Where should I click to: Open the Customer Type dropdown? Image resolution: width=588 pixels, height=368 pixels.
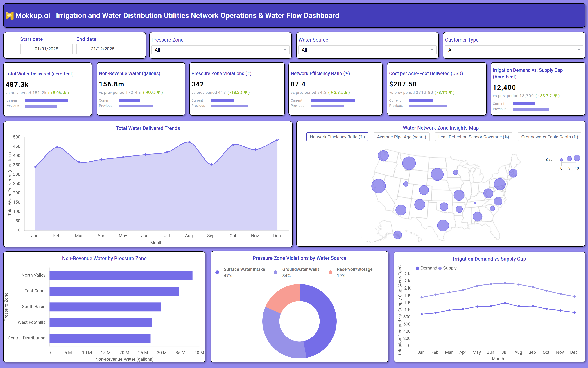514,50
